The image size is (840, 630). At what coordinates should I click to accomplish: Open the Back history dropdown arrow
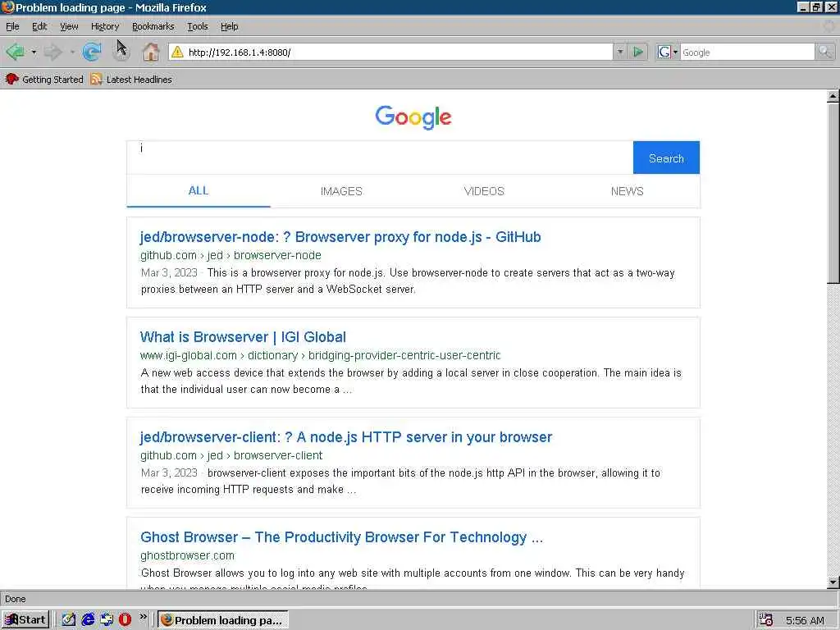coord(34,52)
